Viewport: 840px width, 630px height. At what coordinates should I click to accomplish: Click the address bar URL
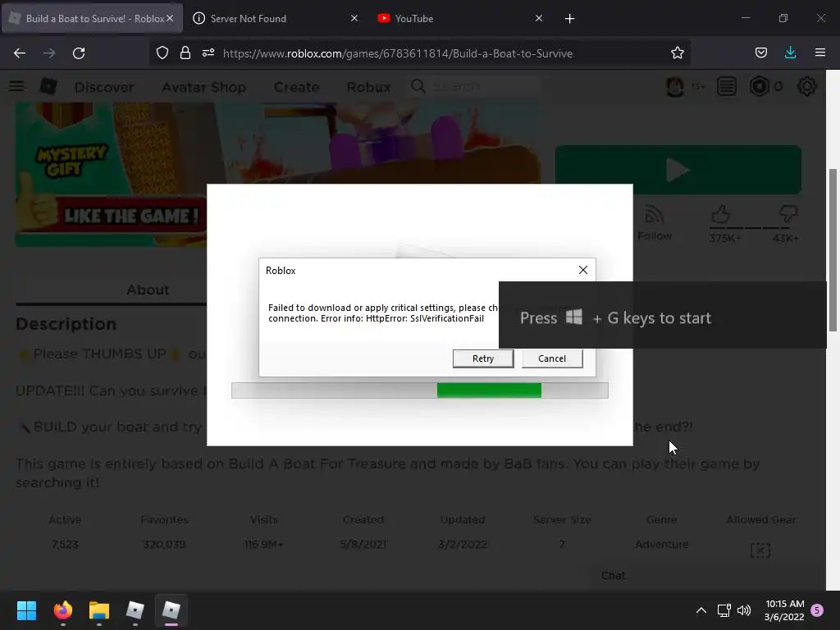398,53
